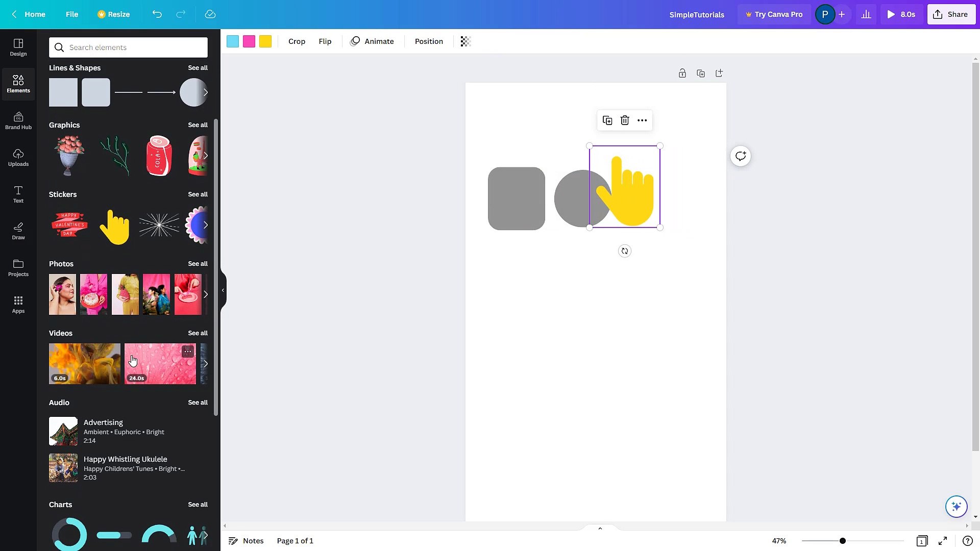
Task: Select the yellow color swatch in toolbar
Action: (x=265, y=41)
